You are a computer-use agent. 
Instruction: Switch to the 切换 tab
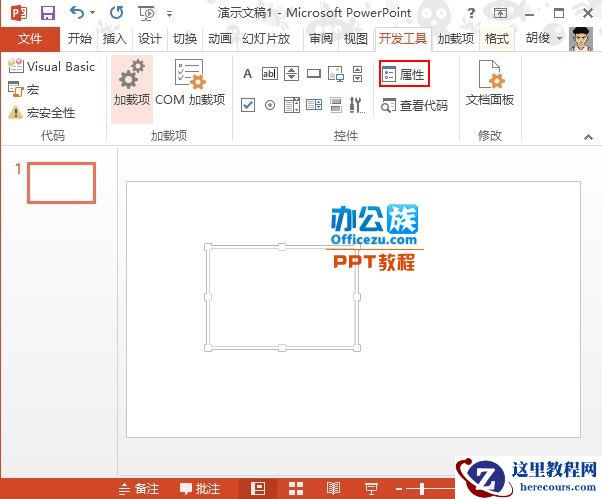[x=185, y=39]
